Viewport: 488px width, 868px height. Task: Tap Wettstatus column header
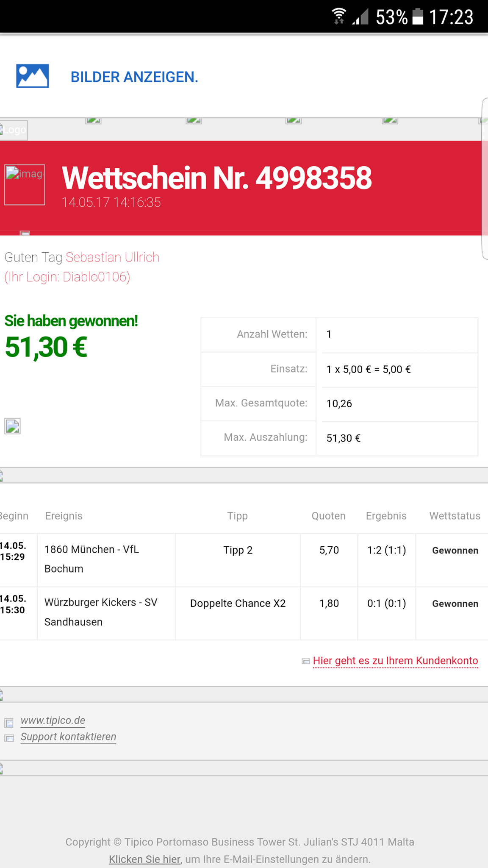point(455,516)
